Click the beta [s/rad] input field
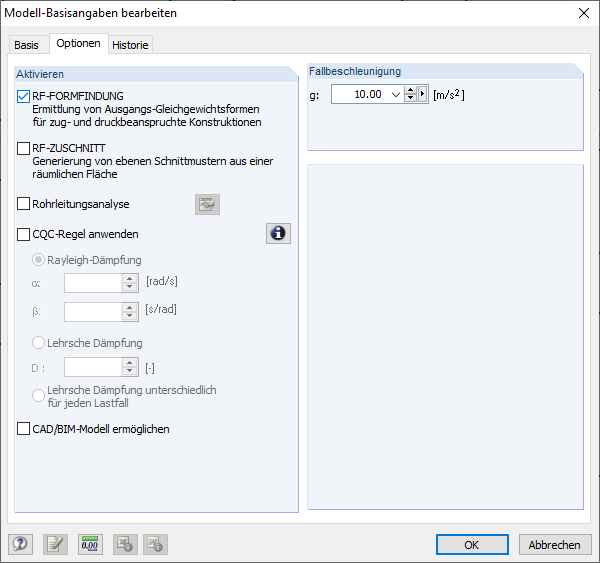 coord(93,312)
